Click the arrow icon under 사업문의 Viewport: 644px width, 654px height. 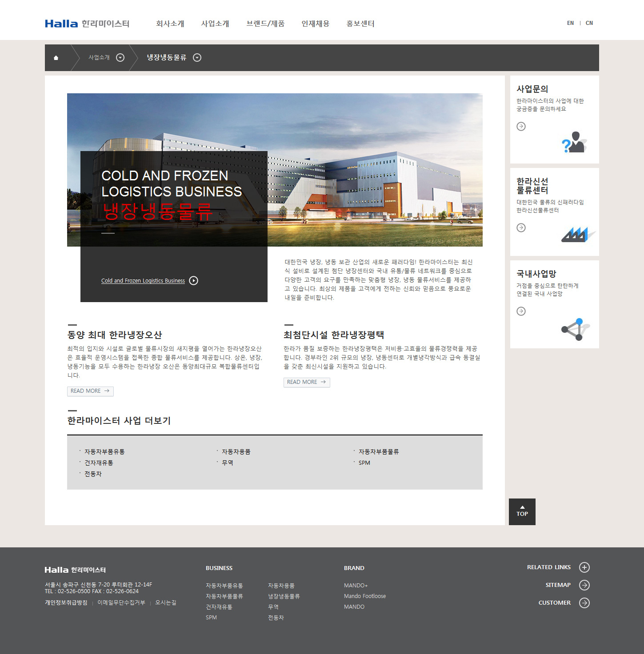(x=521, y=127)
